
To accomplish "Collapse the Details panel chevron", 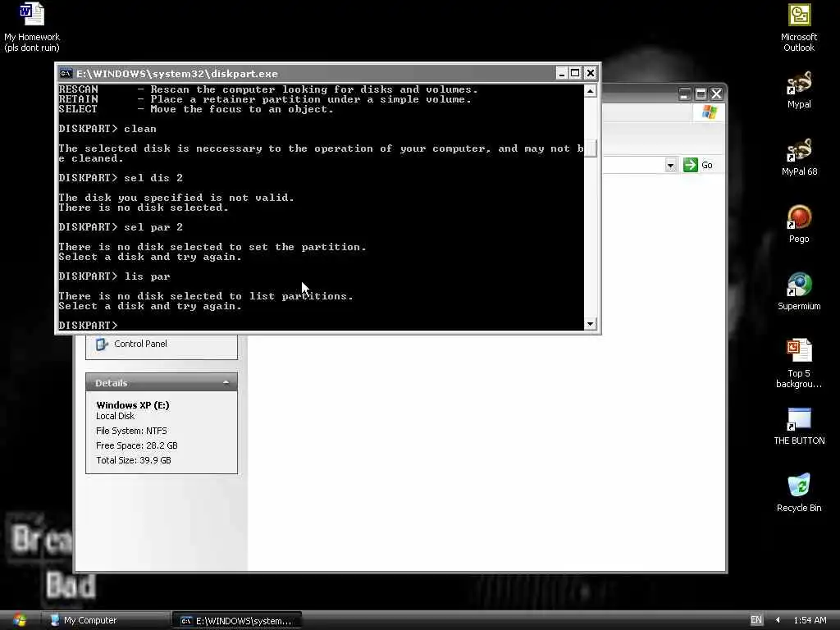I will click(226, 382).
